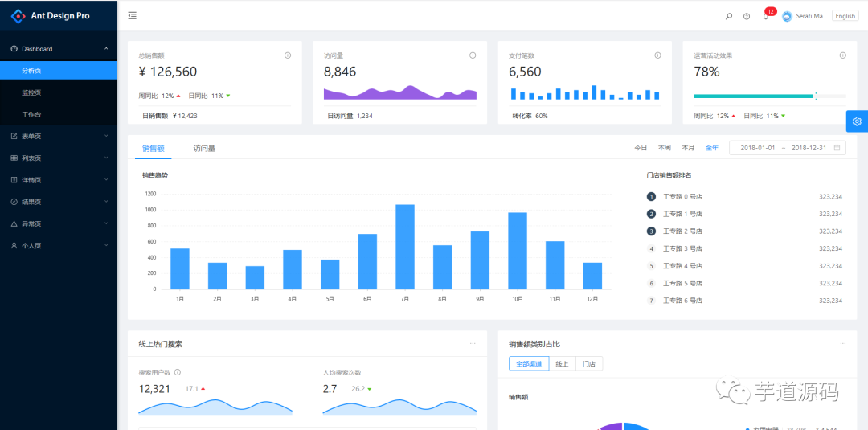The image size is (868, 430).
Task: Click store ranking row 工专路 3 号店
Action: coord(744,248)
